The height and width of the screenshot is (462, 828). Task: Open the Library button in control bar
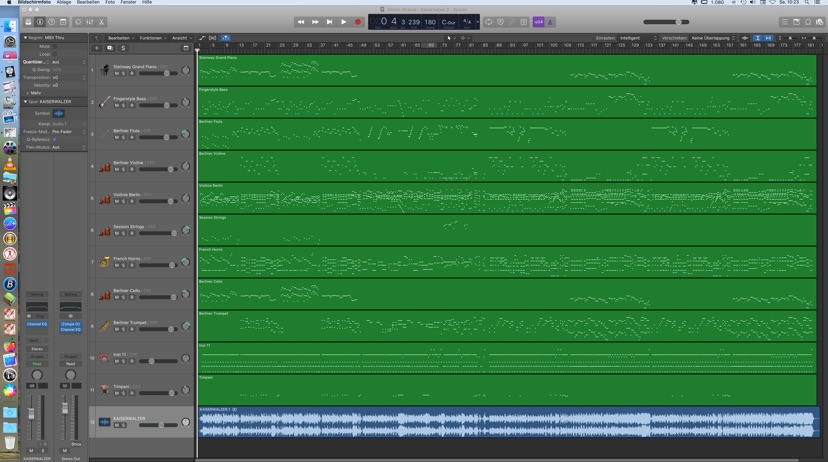pos(29,22)
